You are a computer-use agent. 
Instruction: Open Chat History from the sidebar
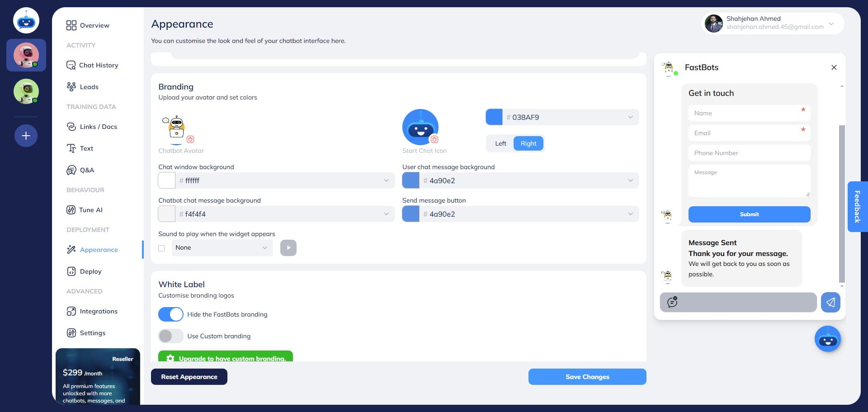(98, 65)
